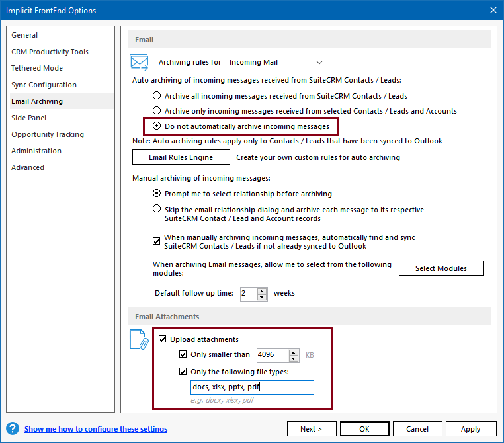Open Show me how to configure link
Image resolution: width=504 pixels, height=443 pixels.
coord(96,429)
